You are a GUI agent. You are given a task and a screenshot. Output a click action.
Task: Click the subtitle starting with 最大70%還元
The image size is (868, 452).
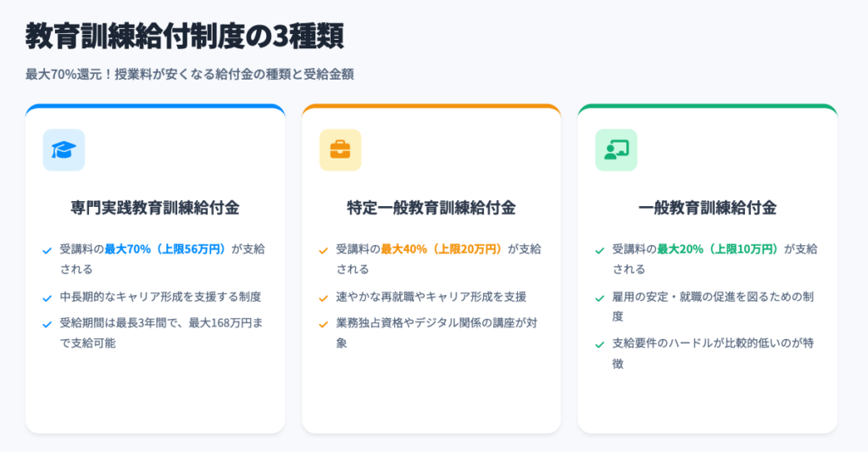(190, 74)
